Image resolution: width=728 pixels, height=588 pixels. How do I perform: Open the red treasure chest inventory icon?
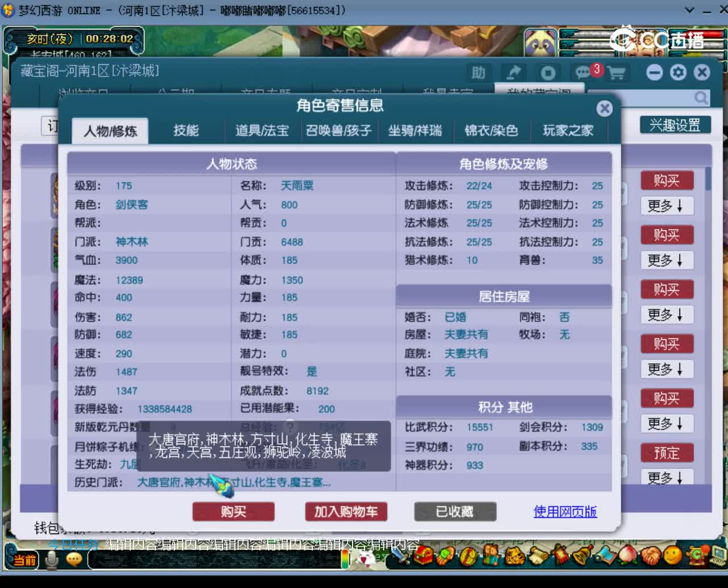[423, 556]
